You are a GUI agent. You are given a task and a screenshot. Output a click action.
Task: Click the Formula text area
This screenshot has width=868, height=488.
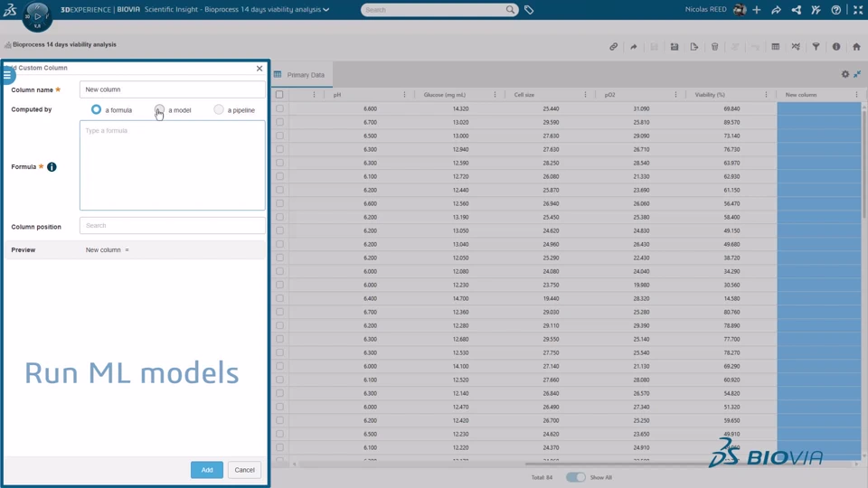pyautogui.click(x=172, y=165)
